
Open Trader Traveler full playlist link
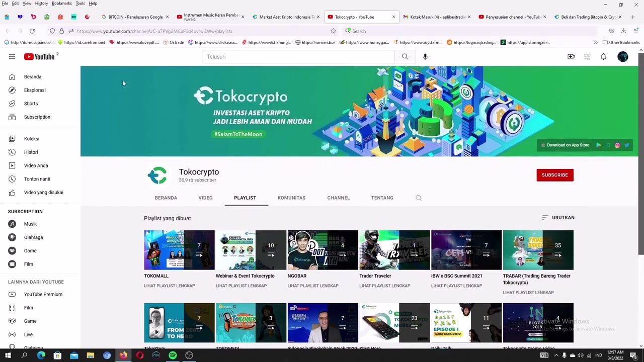(384, 286)
